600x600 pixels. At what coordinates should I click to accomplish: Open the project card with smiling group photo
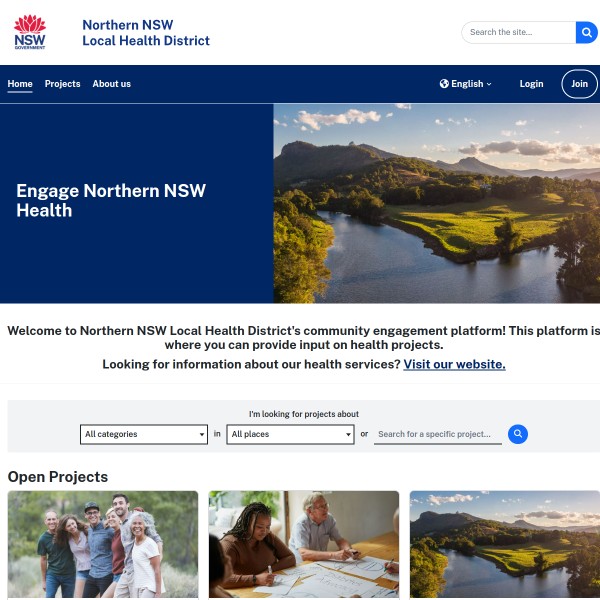[103, 545]
